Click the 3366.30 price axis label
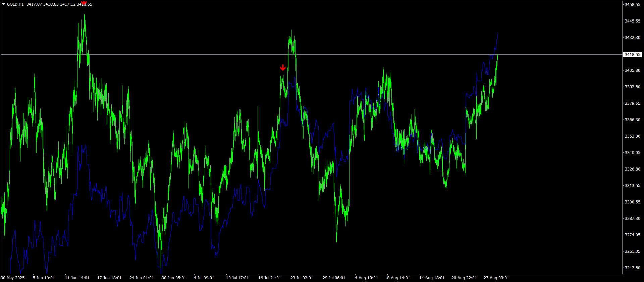Viewport: 644px width, 282px height. pyautogui.click(x=632, y=120)
